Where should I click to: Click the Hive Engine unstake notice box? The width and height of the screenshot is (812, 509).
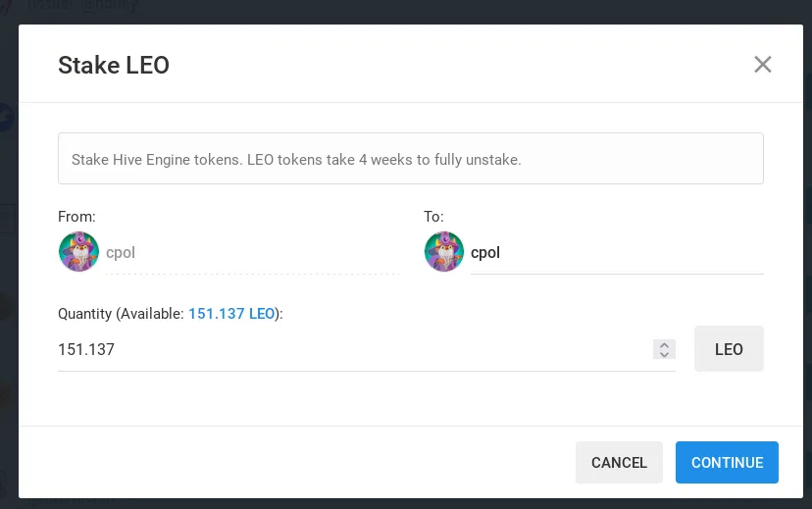(x=411, y=159)
